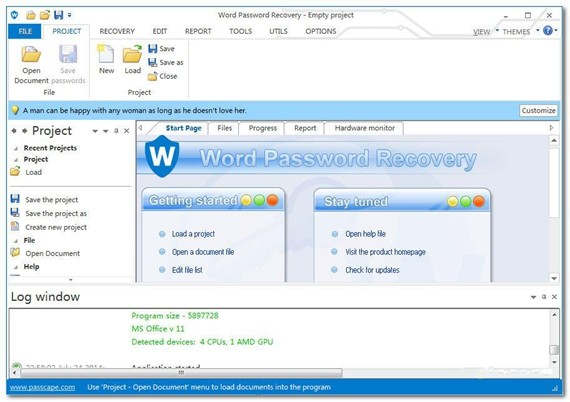Click the Customize button
The image size is (570, 402).
(538, 110)
